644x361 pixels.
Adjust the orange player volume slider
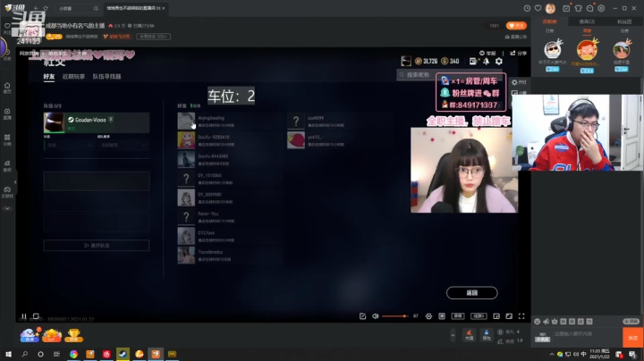pos(394,316)
